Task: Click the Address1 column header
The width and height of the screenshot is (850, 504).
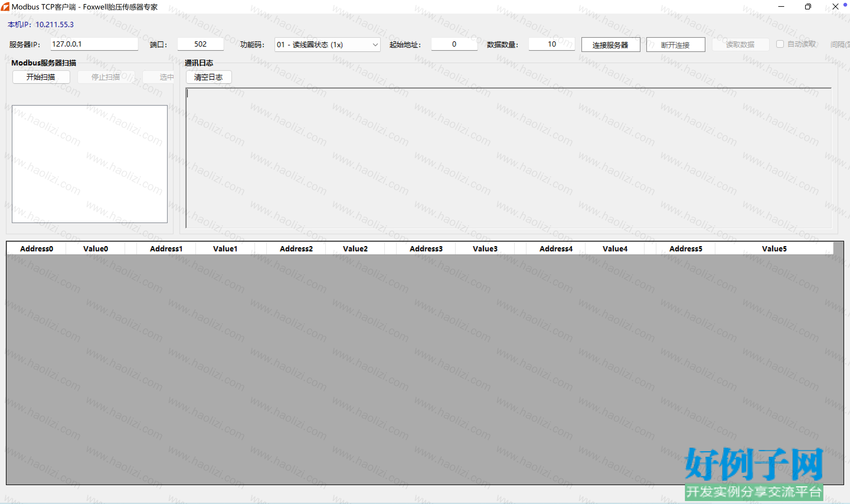Action: [166, 248]
